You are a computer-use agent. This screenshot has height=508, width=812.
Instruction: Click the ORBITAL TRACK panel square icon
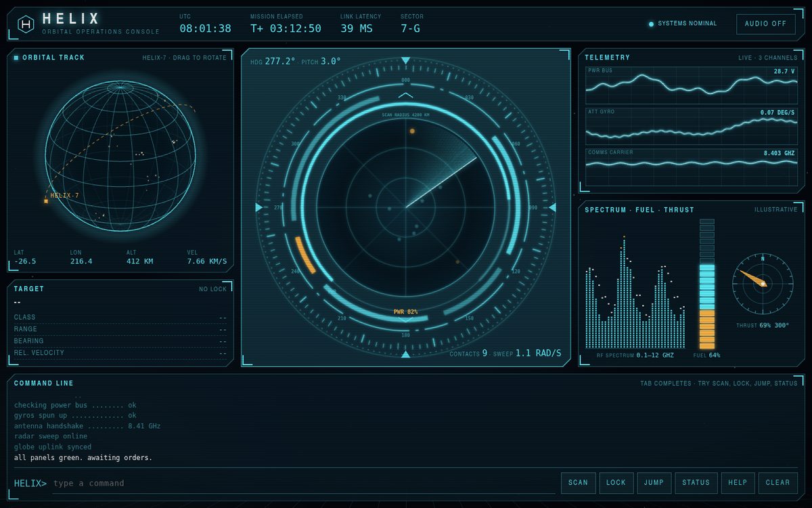click(x=16, y=58)
